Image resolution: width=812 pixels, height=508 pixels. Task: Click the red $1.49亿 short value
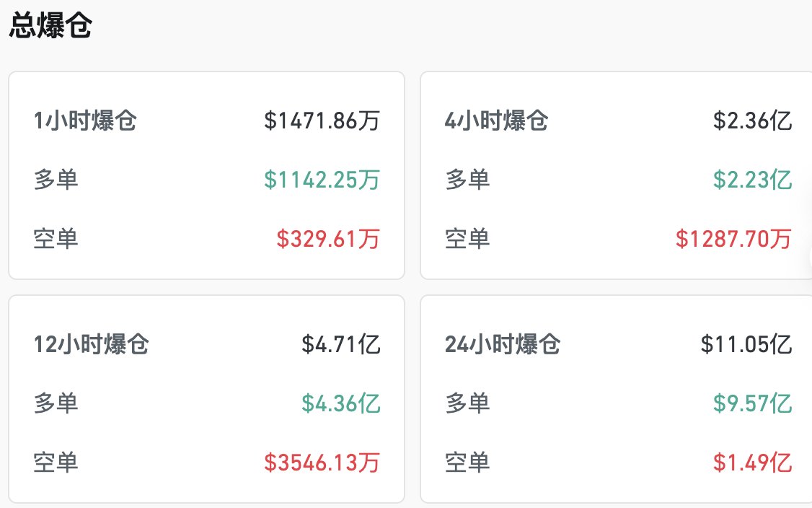pos(753,462)
